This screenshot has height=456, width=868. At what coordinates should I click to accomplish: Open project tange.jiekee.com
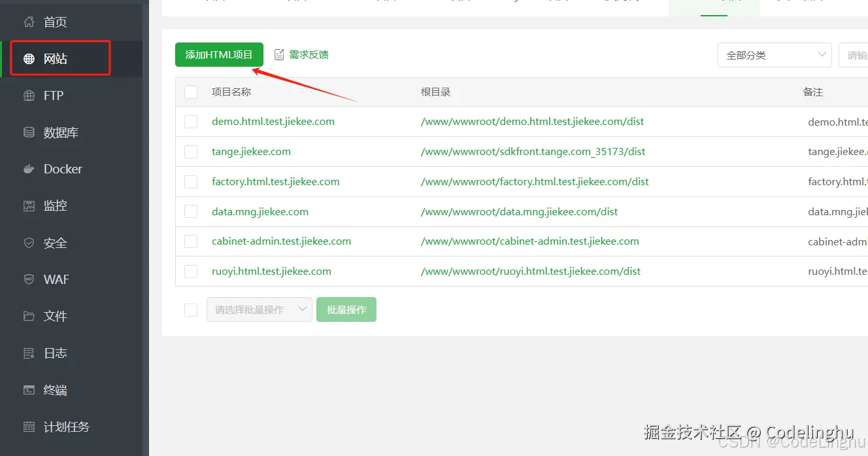coord(251,152)
